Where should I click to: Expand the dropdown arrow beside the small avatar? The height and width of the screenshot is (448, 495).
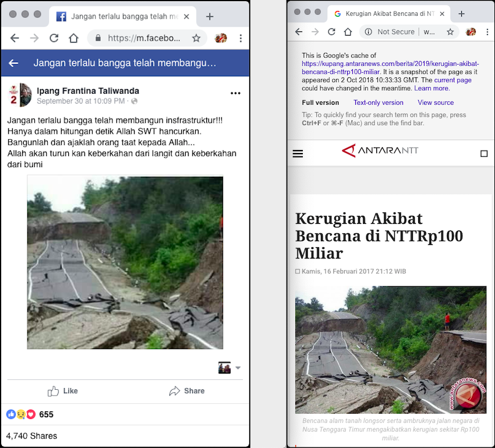point(238,368)
